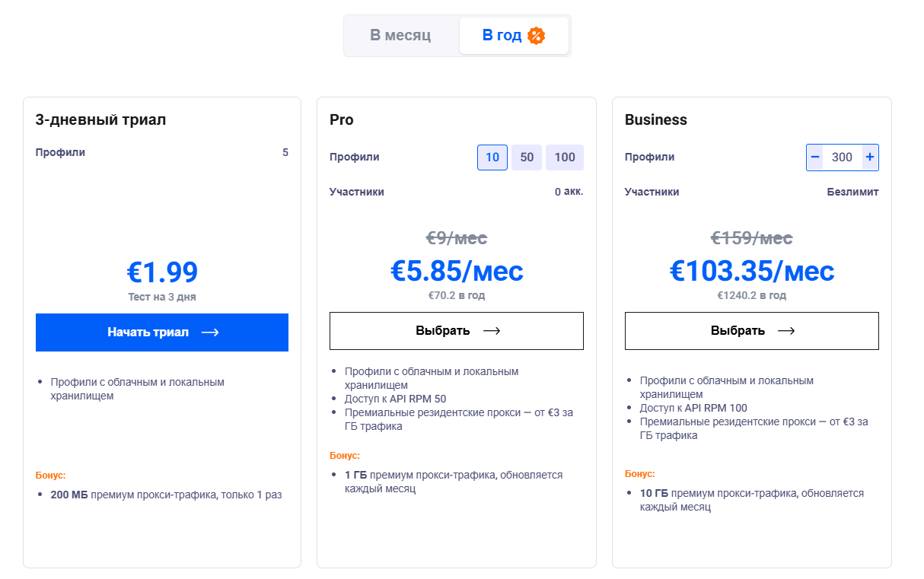Decrease Business profiles with minus icon

tap(815, 157)
